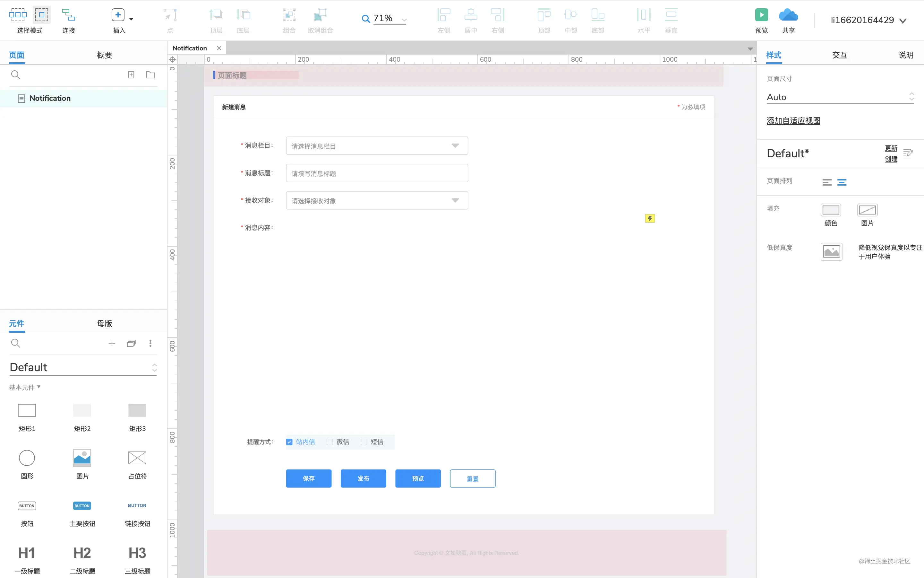This screenshot has width=924, height=578.
Task: Select the intersect selection mode icon
Action: (x=18, y=15)
